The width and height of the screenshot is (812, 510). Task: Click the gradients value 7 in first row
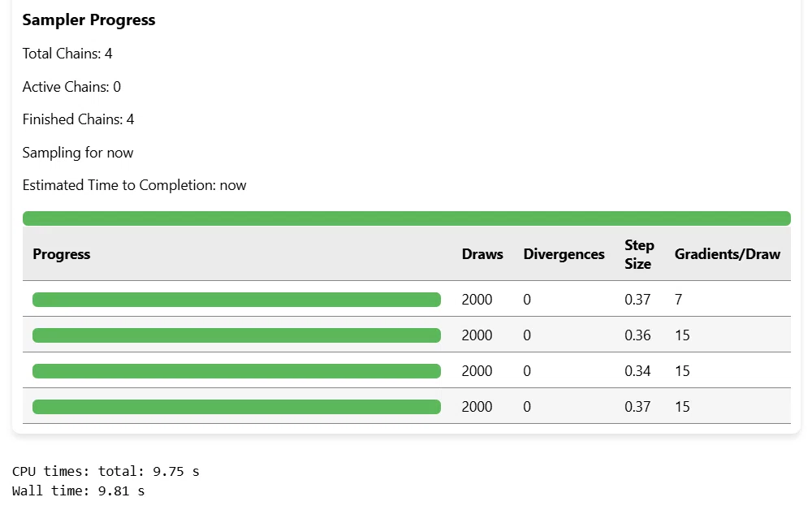[678, 300]
